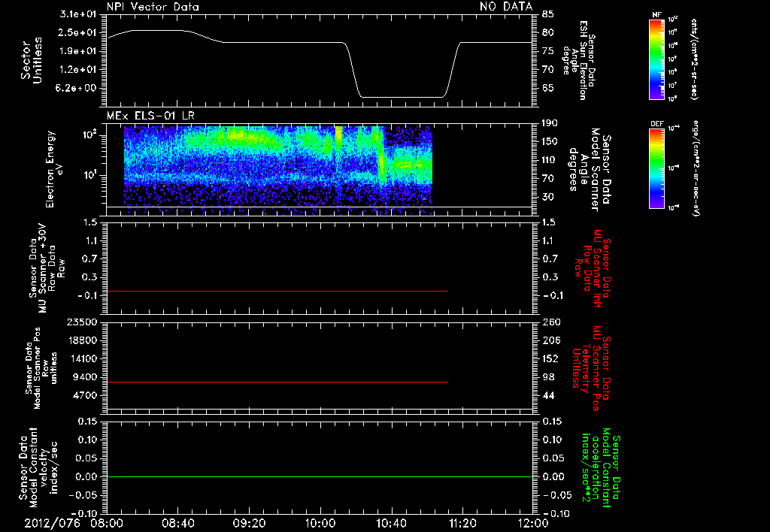
Task: Click the red line in the Scanner Pos panel
Action: point(277,382)
